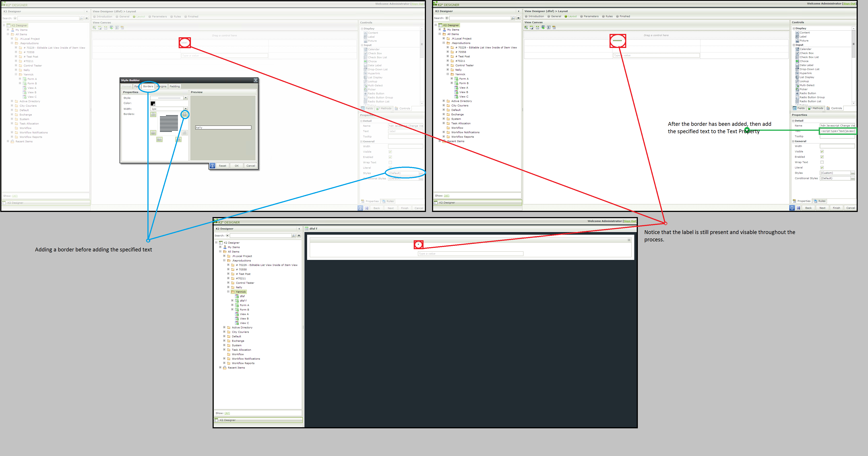The image size is (868, 456).
Task: Clear the search with X icon in right window
Action: pyautogui.click(x=518, y=18)
